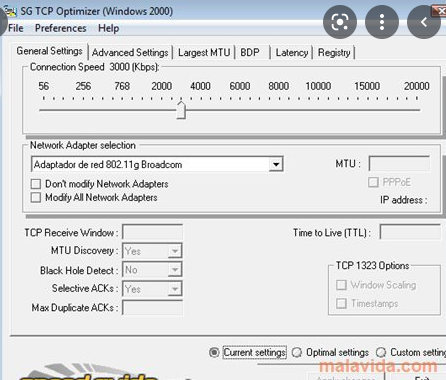Click the 56 speed scale label
The image size is (446, 380).
point(43,86)
